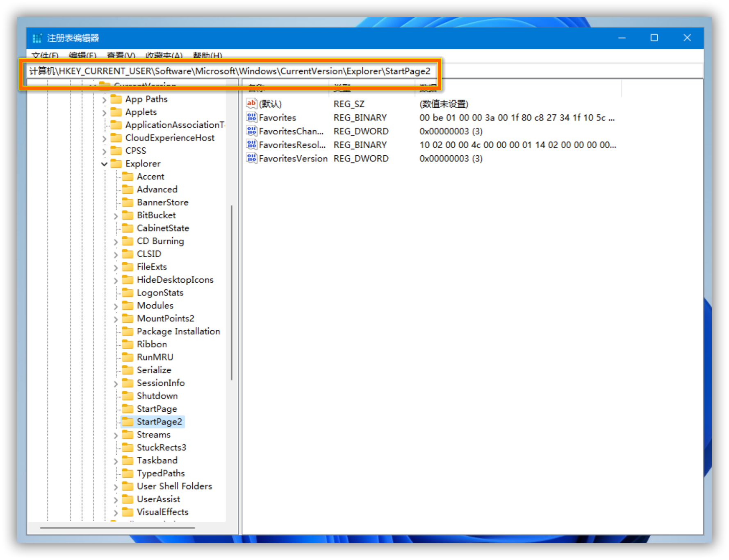Click the REG_SZ type cell

[x=349, y=104]
